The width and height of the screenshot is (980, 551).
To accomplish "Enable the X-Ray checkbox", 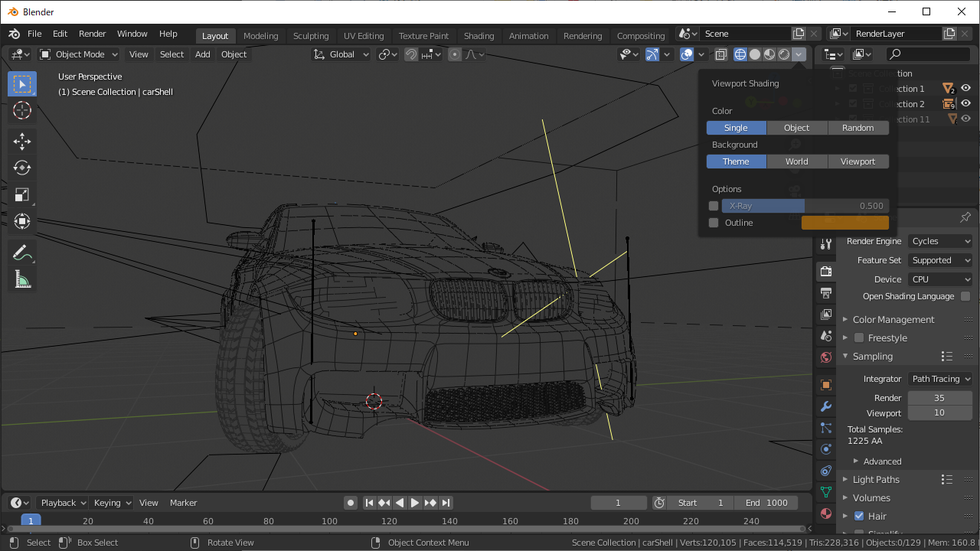I will coord(714,206).
